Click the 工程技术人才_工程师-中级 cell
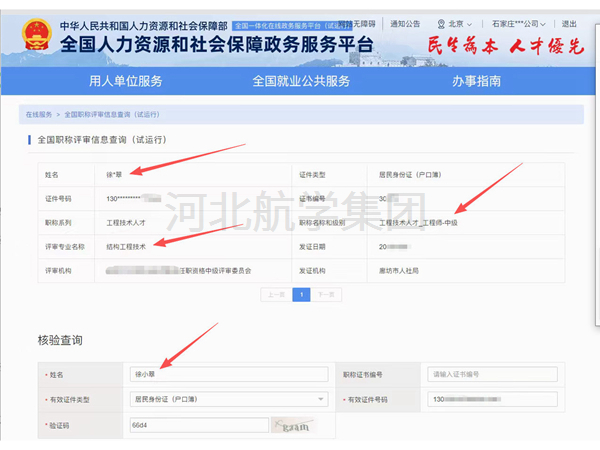 418,223
